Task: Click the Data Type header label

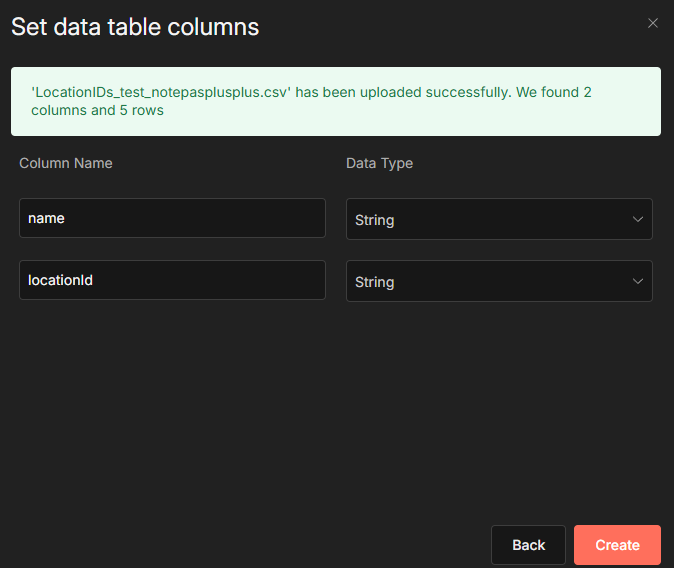Action: pyautogui.click(x=379, y=163)
